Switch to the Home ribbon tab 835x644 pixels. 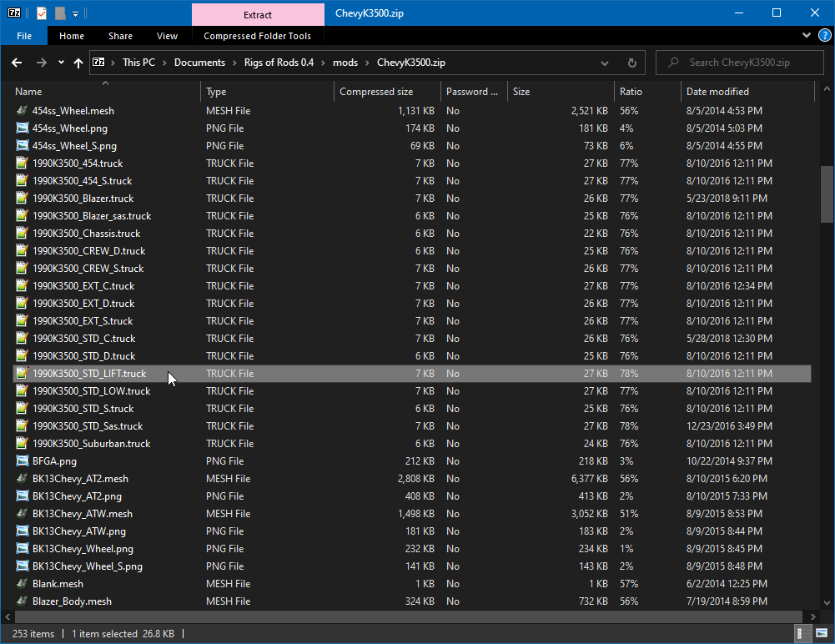(72, 36)
